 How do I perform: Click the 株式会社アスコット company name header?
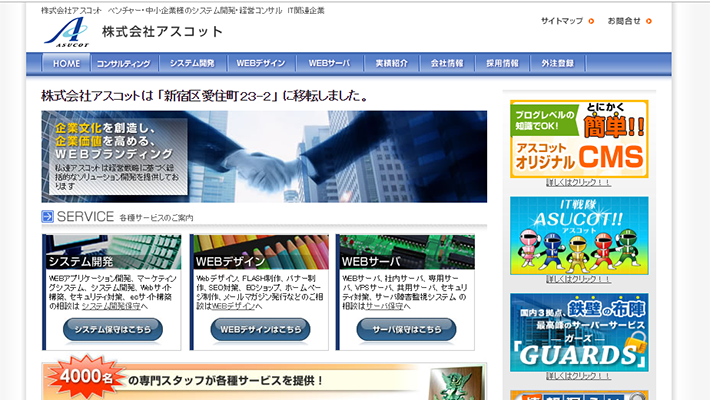click(162, 31)
